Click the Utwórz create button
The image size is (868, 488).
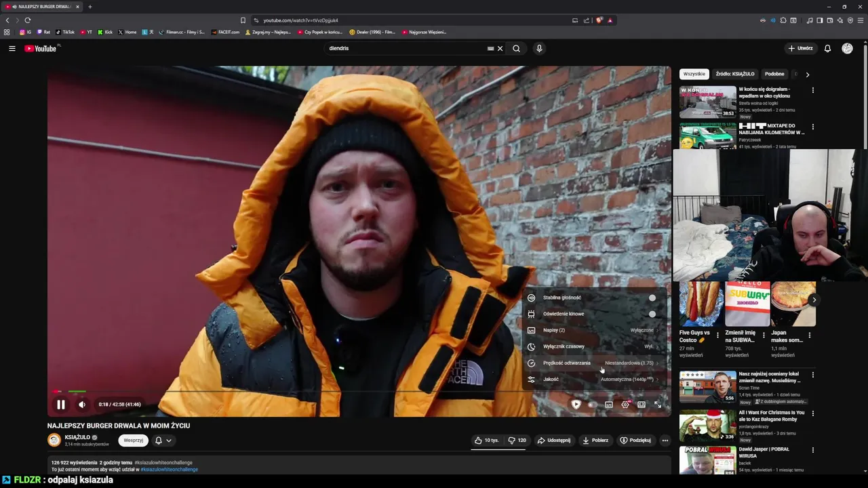coord(800,48)
